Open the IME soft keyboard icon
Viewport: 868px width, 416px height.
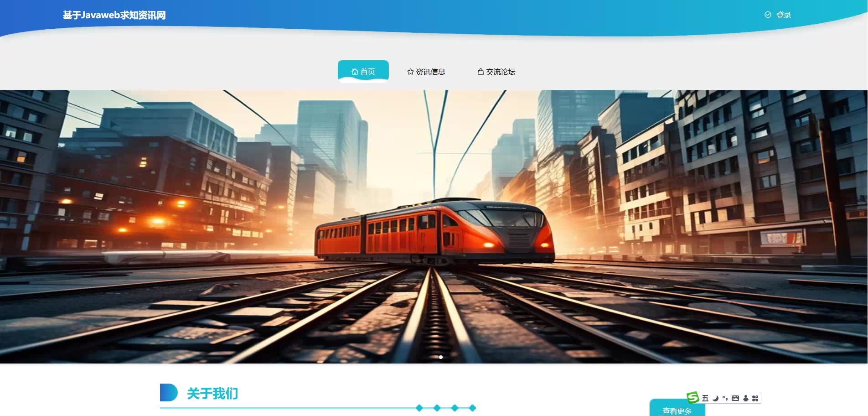[x=735, y=398]
